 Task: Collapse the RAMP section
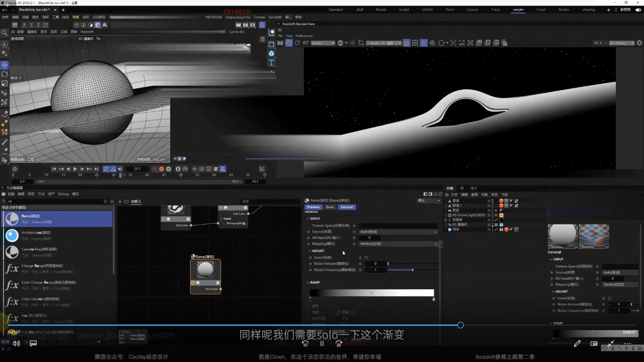pos(308,283)
